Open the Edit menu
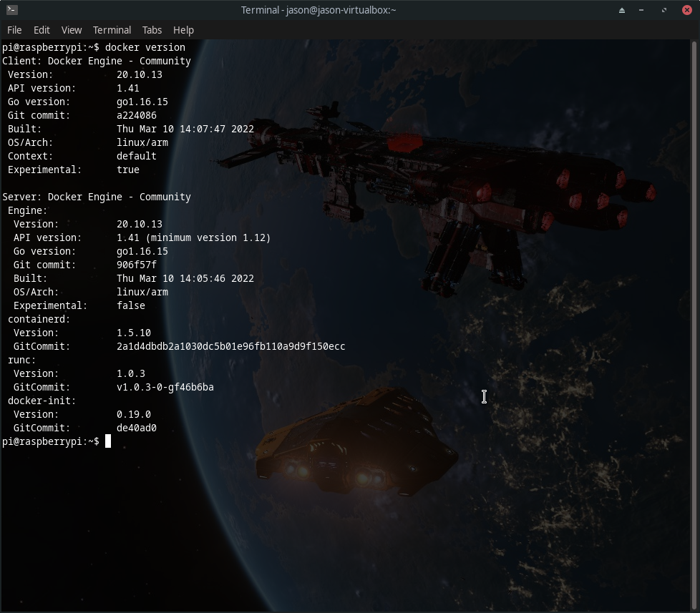The image size is (700, 613). (x=42, y=30)
